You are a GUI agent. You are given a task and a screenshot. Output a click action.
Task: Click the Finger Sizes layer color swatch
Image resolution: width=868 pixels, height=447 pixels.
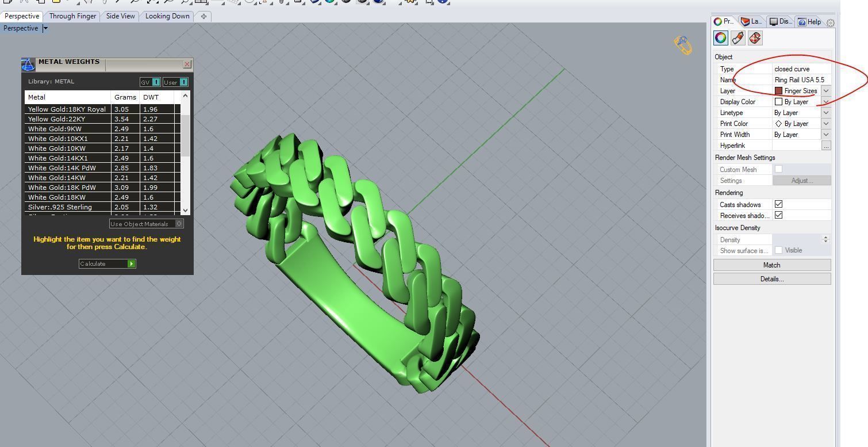[778, 91]
